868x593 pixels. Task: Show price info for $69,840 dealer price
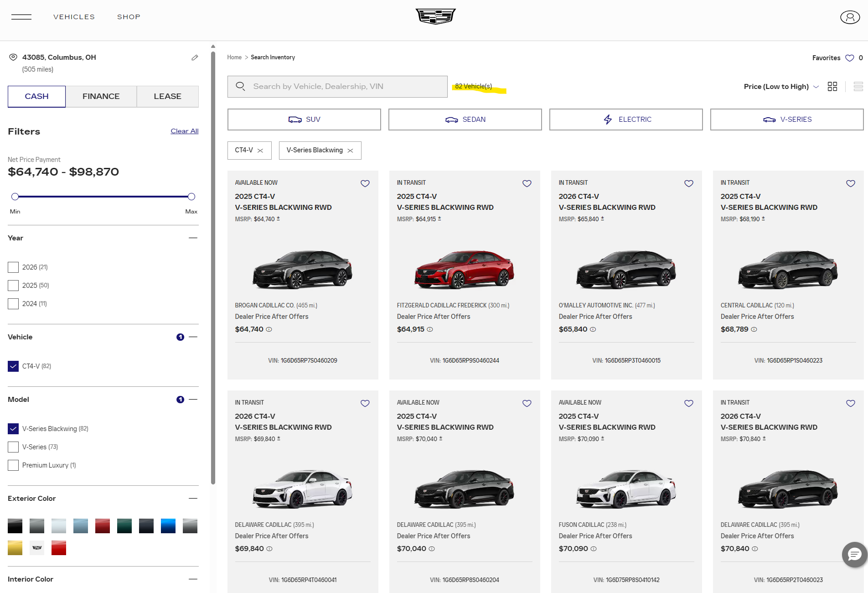[269, 549]
